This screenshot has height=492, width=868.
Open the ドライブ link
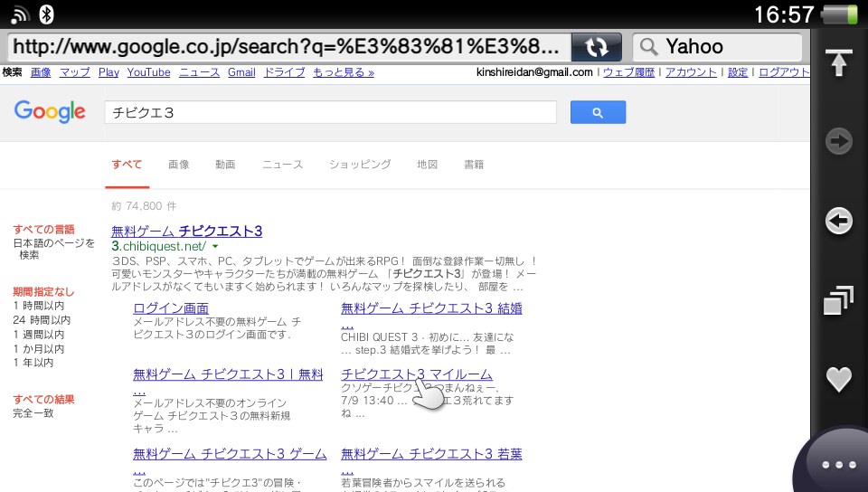tap(284, 72)
